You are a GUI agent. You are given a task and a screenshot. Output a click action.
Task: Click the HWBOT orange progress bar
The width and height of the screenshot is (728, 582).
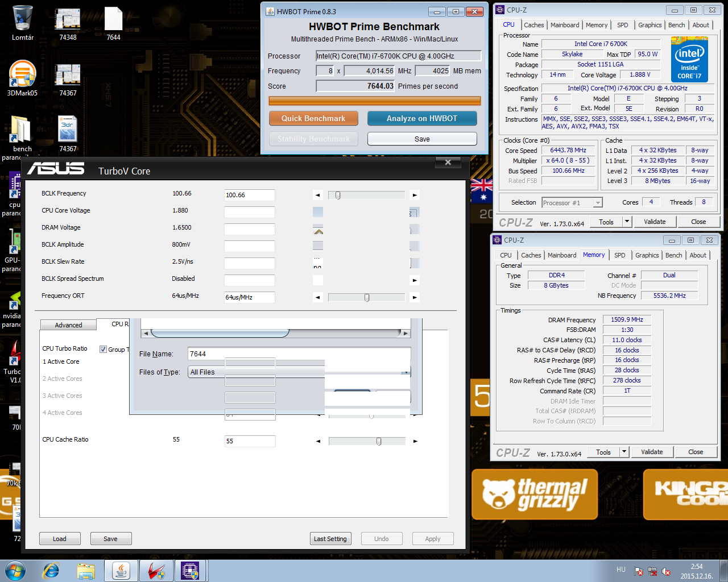(x=375, y=101)
